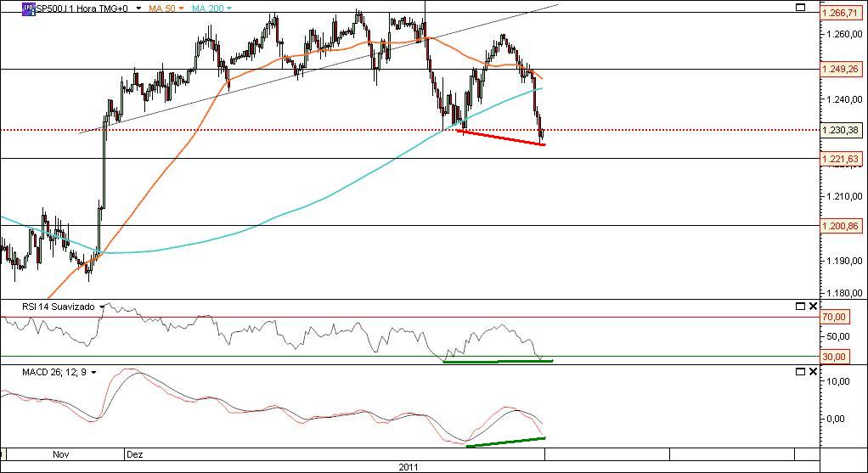Select the current price label 1.230,38
Image resolution: width=868 pixels, height=473 pixels.
click(840, 130)
